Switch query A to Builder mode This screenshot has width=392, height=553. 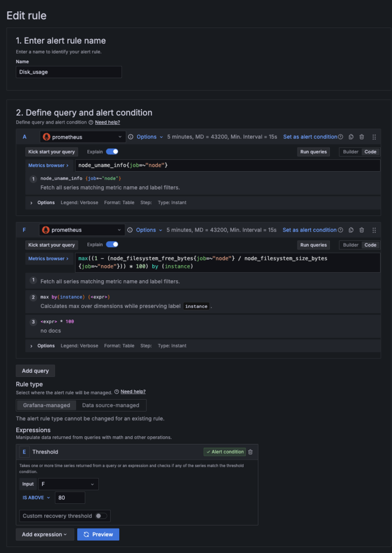(x=350, y=152)
